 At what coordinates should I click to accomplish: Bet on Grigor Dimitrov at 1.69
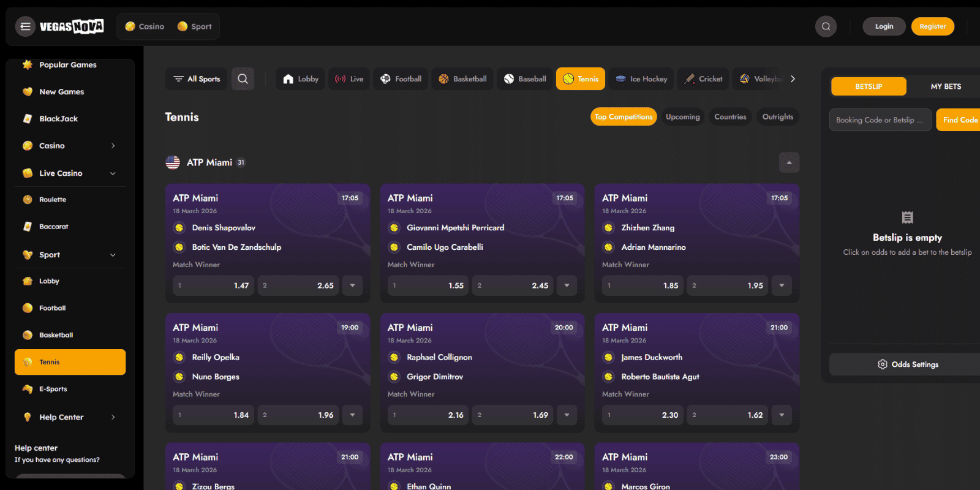513,415
